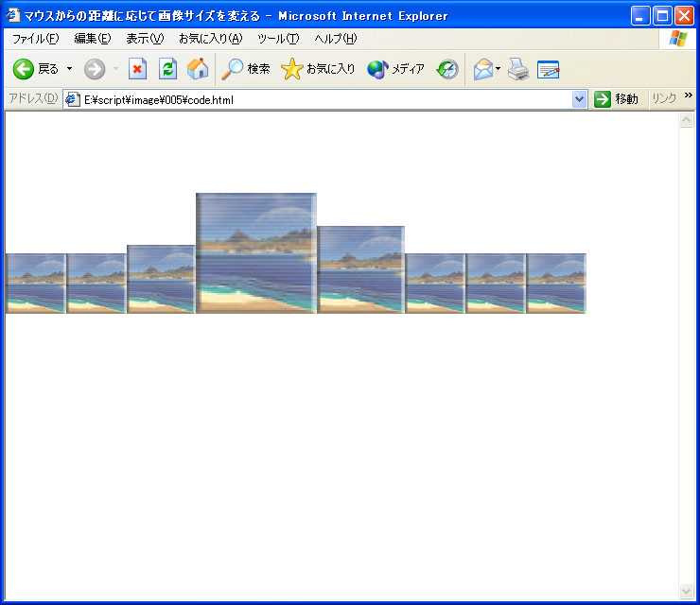This screenshot has width=700, height=605.
Task: Open the Search (検索) toolbar button
Action: pyautogui.click(x=246, y=69)
